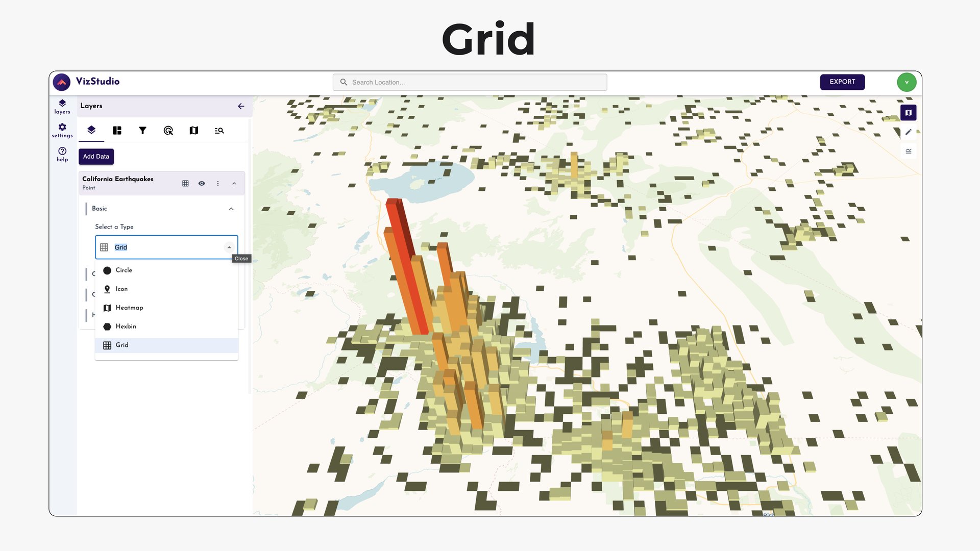Collapse the California Earthquakes layer card
980x551 pixels.
(x=234, y=183)
